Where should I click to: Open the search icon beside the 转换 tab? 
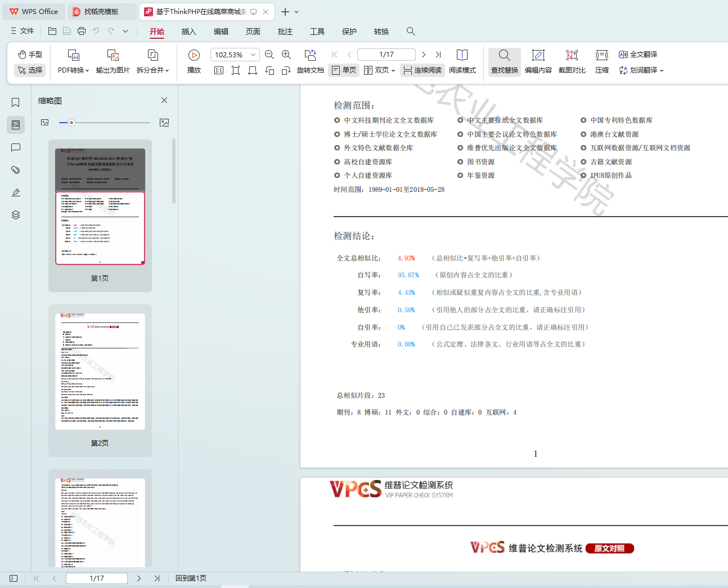tap(411, 32)
